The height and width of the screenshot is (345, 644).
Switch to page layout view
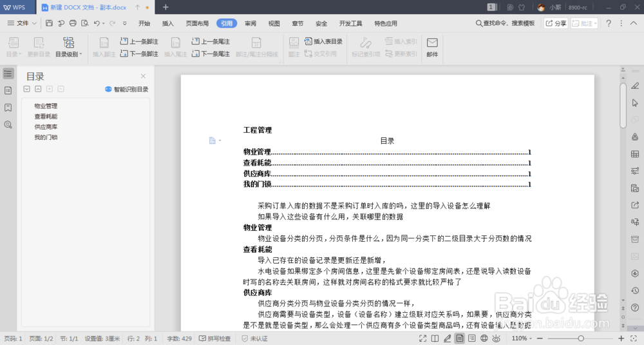pos(460,339)
